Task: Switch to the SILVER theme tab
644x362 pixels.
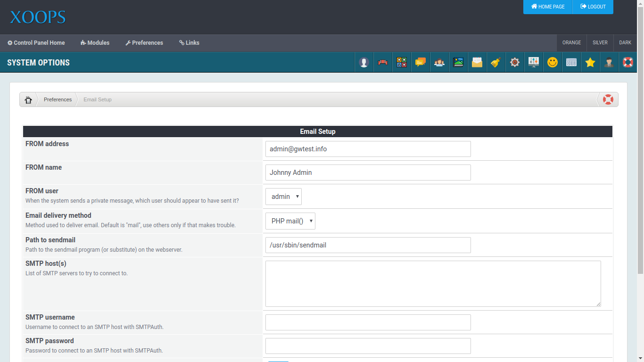Action: click(600, 42)
